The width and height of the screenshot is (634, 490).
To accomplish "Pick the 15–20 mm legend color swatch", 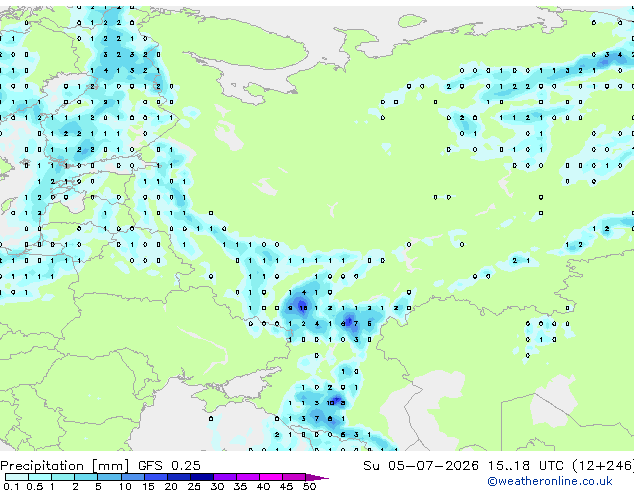I will pos(155,477).
